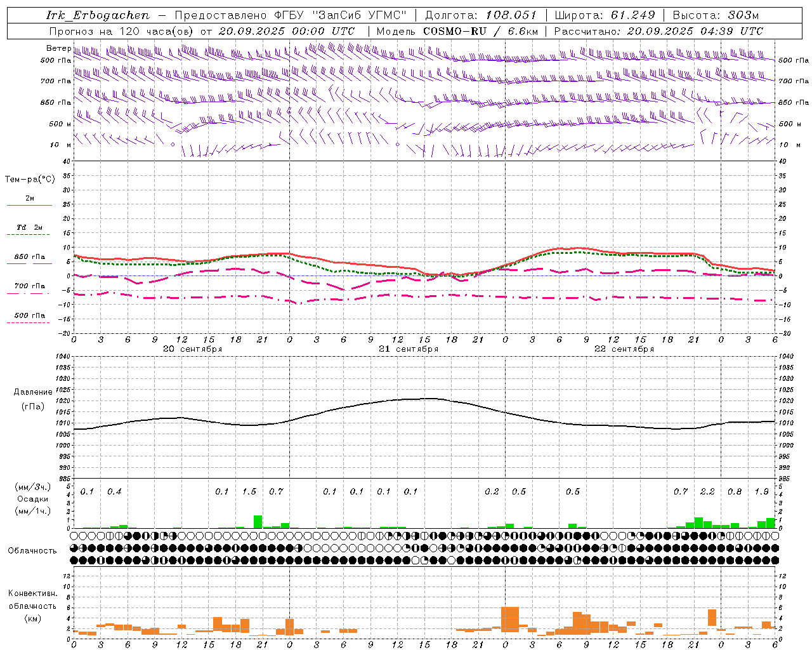Click the 'Тем-ра(°C)' temperature label

[30, 180]
